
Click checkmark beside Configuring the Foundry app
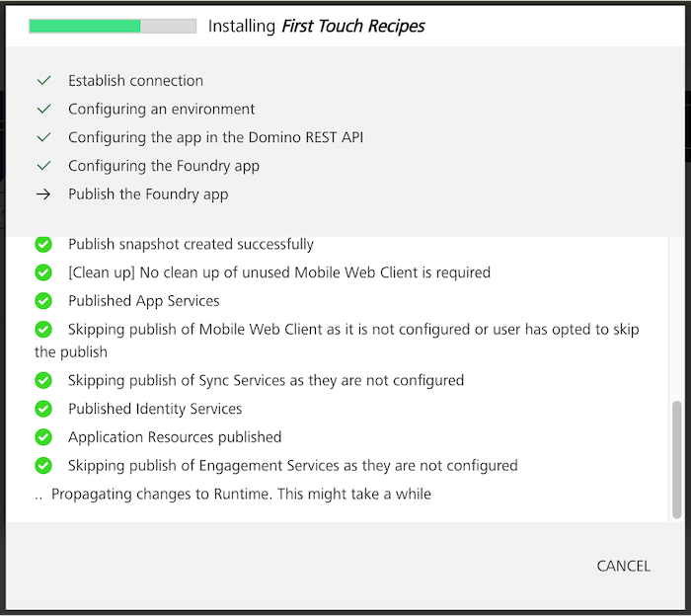click(x=43, y=166)
